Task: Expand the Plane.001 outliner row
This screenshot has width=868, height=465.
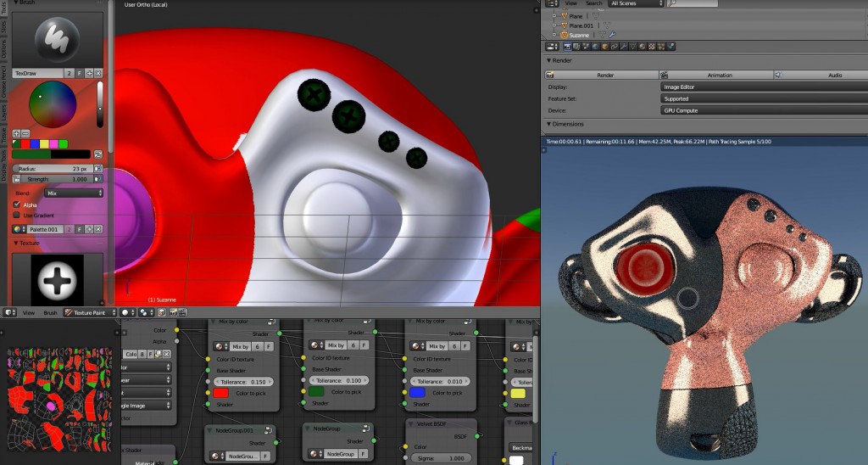Action: tap(554, 25)
